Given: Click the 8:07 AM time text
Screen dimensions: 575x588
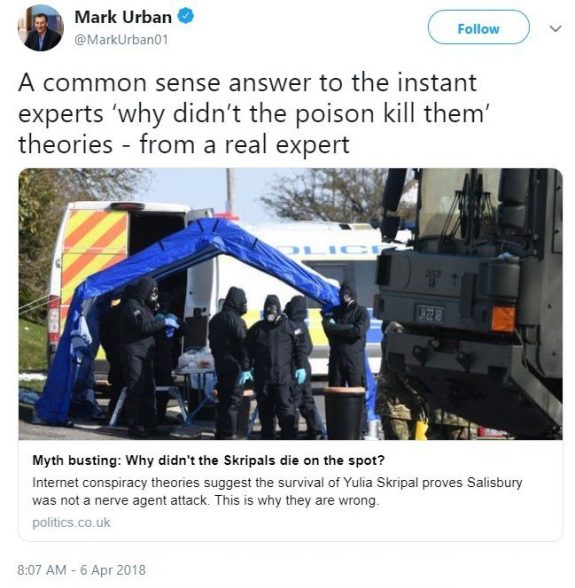Looking at the screenshot, I should (42, 570).
